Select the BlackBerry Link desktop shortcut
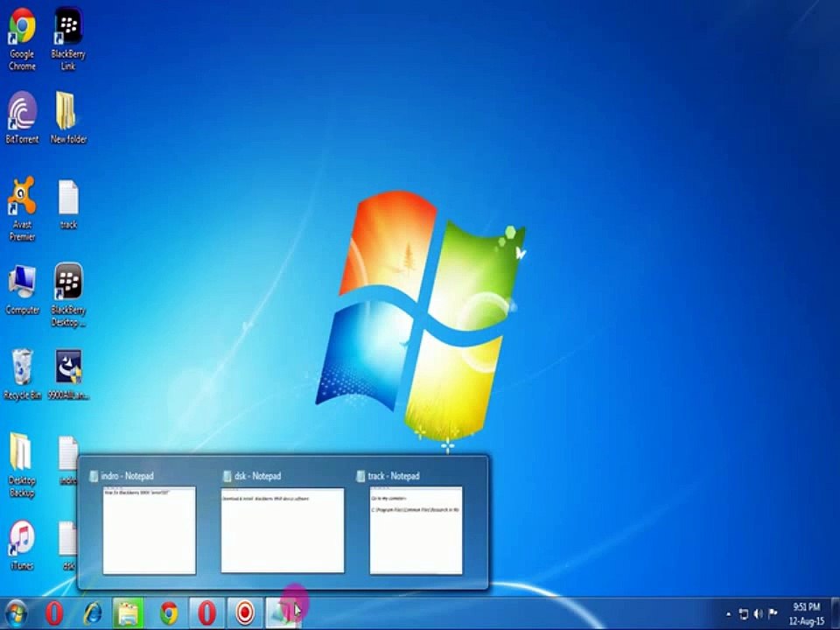Screen dimensions: 840x630 68,38
